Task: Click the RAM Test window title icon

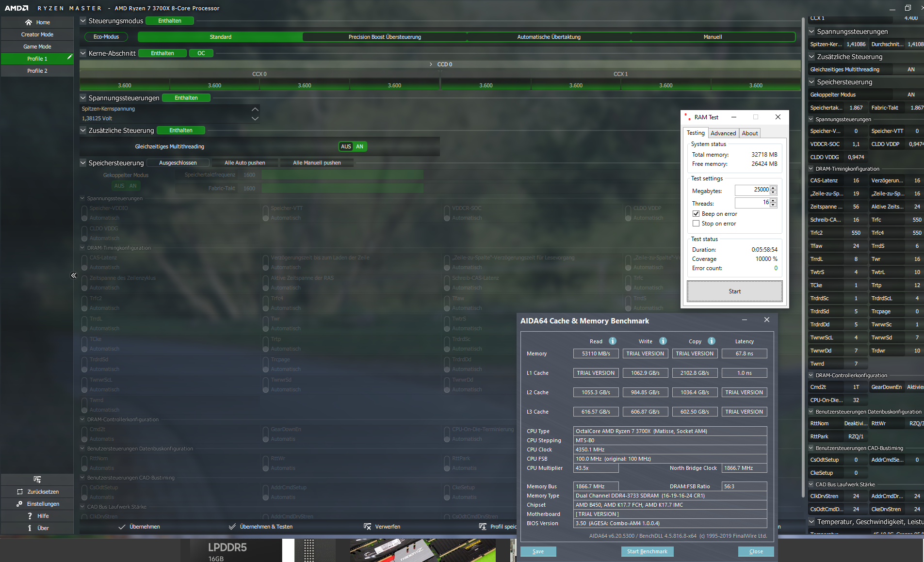Action: pyautogui.click(x=687, y=117)
